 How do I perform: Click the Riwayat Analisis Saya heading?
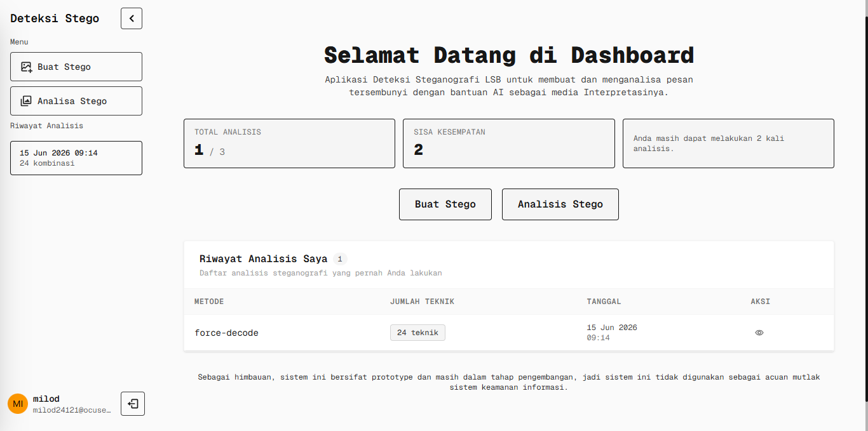tap(264, 259)
